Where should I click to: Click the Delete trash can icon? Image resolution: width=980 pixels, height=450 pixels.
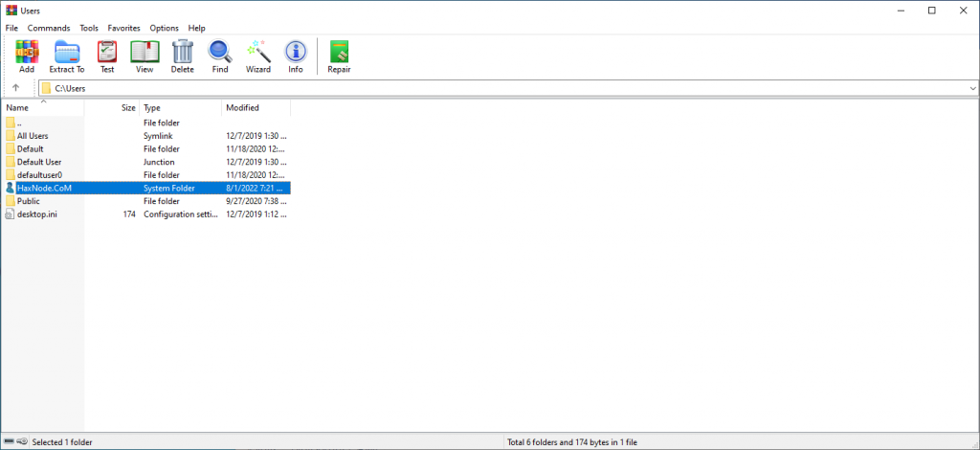pos(182,56)
